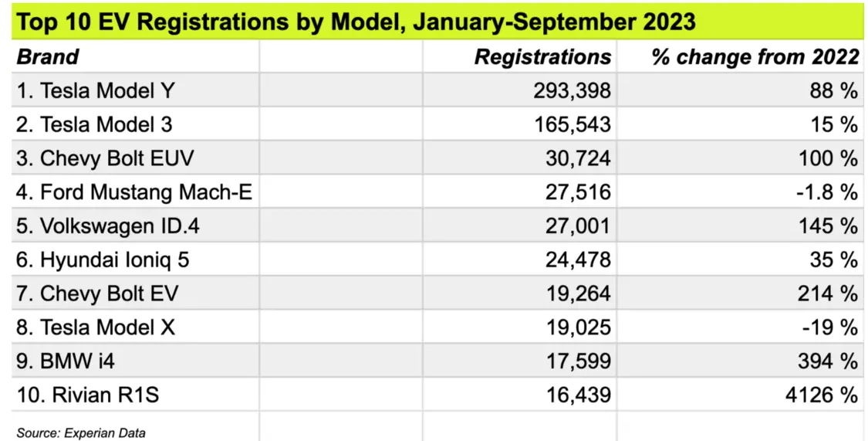Select the '% change from 2022' header

tap(755, 57)
